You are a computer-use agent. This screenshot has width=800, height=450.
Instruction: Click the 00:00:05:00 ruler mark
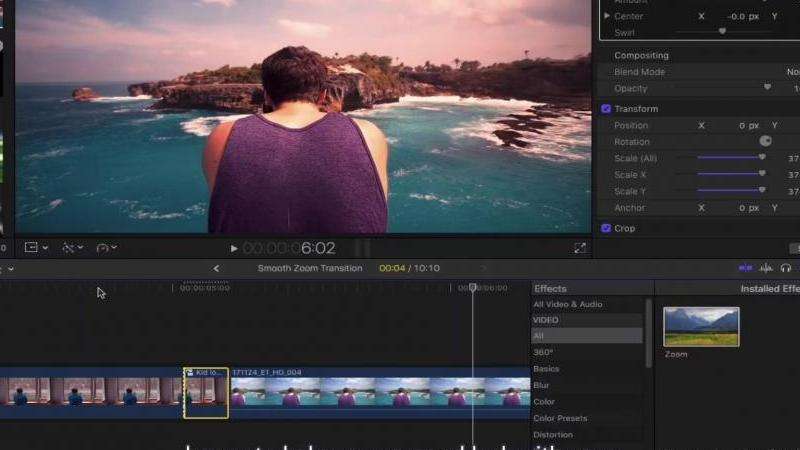[x=205, y=288]
